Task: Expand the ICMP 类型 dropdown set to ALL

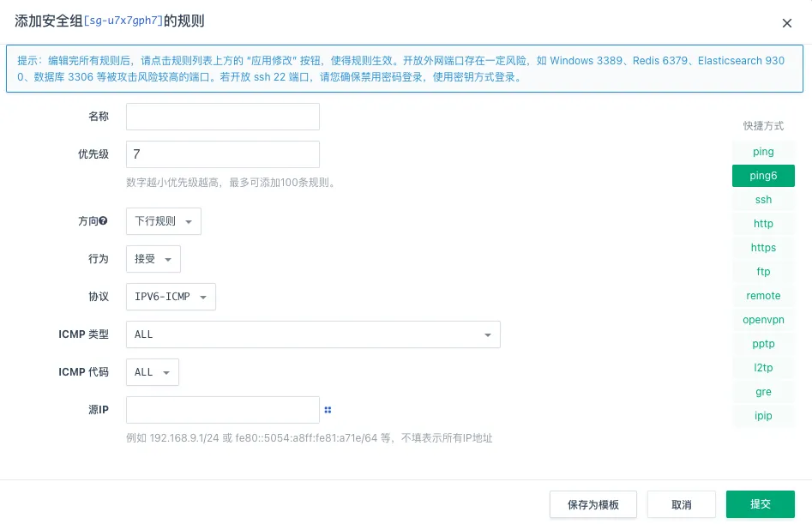Action: (x=313, y=334)
